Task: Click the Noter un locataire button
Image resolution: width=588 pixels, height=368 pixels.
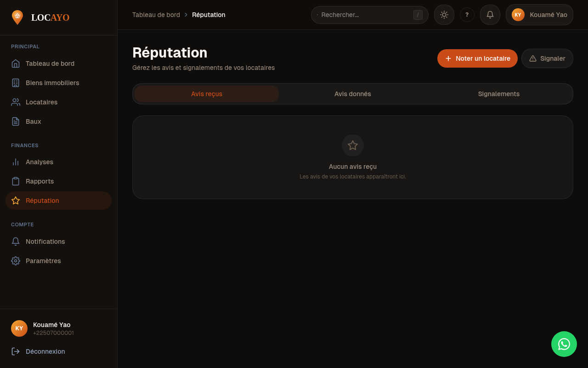Action: (x=477, y=58)
